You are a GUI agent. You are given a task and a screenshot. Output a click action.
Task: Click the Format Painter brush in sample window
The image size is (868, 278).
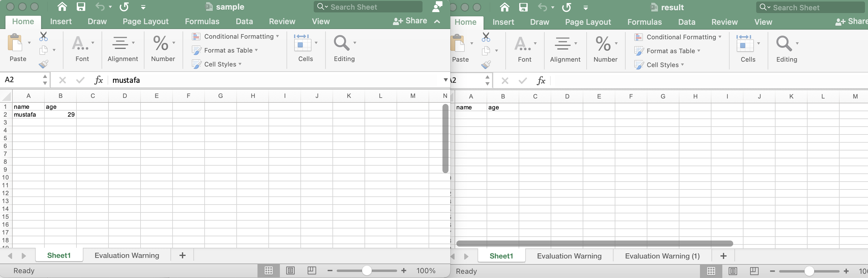(44, 64)
